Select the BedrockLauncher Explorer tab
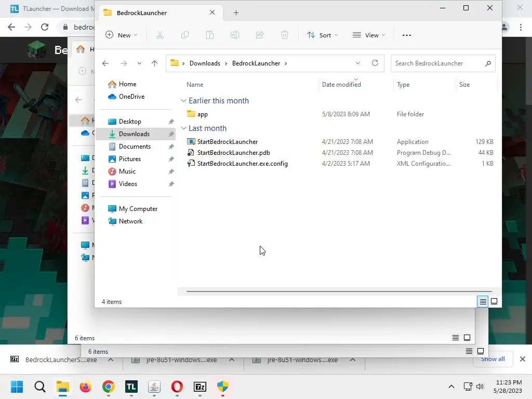 click(161, 13)
